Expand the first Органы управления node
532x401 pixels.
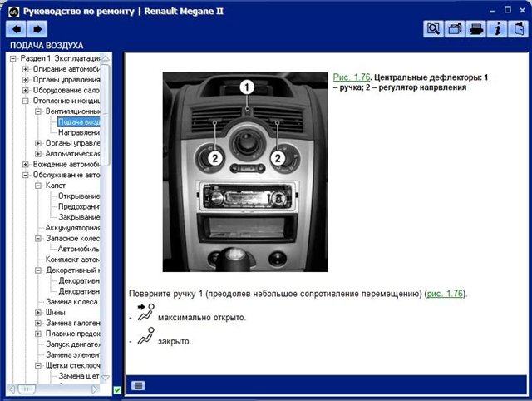26,80
